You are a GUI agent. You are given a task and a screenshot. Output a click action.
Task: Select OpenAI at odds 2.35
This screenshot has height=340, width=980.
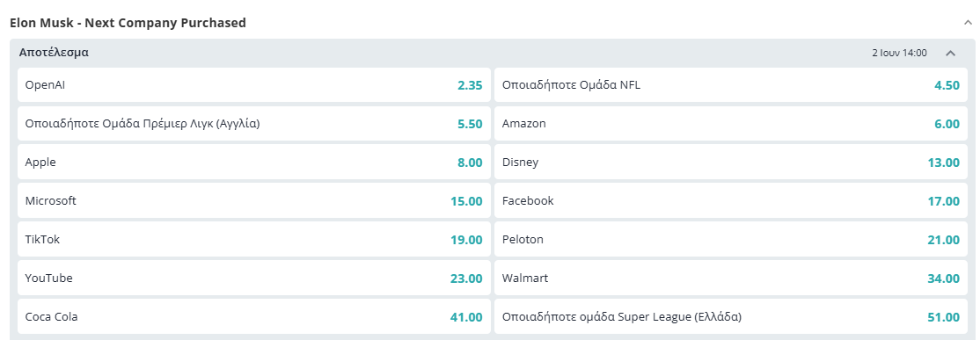pyautogui.click(x=253, y=85)
